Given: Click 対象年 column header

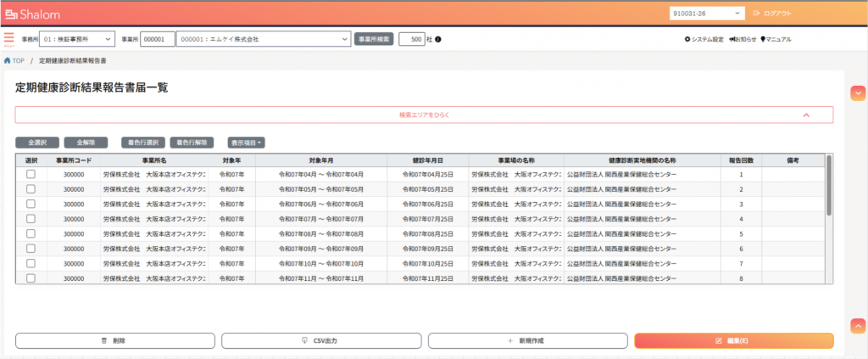Looking at the screenshot, I should click(232, 160).
